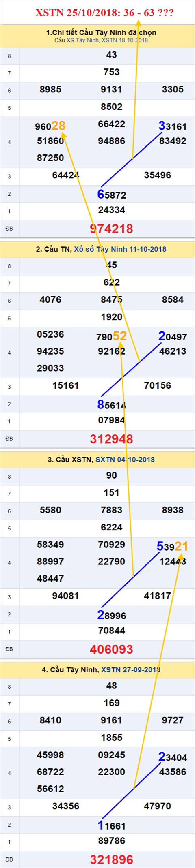Click the number 3305

(173, 90)
